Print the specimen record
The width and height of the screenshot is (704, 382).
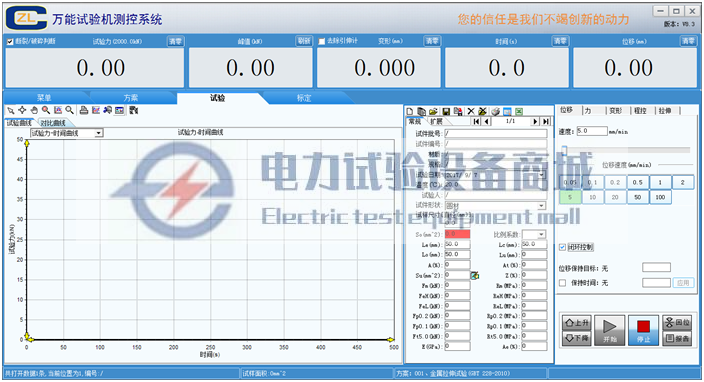495,111
